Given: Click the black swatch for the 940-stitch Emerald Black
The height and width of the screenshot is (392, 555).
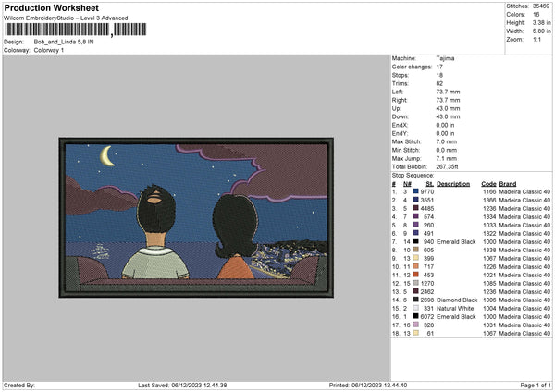Looking at the screenshot, I should pyautogui.click(x=415, y=241).
